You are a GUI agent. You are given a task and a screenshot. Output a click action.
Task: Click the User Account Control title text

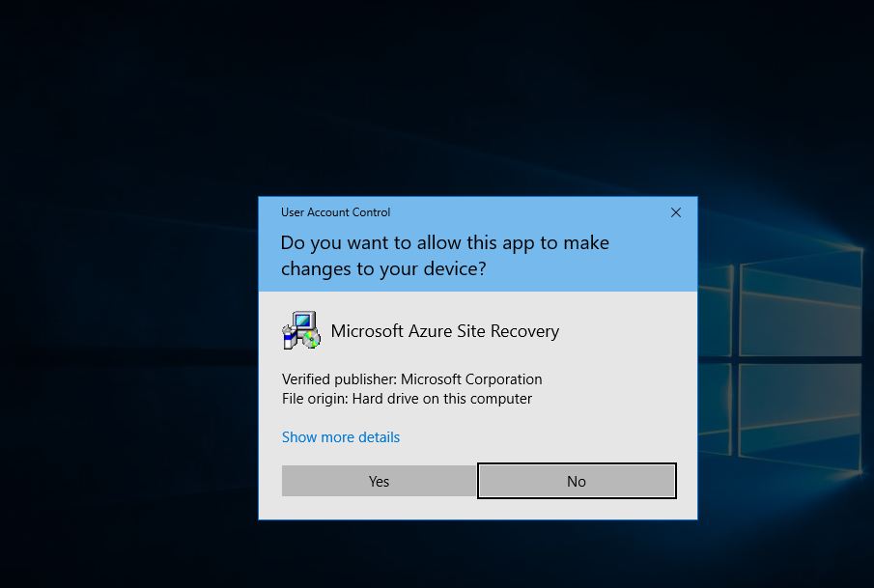pyautogui.click(x=335, y=212)
